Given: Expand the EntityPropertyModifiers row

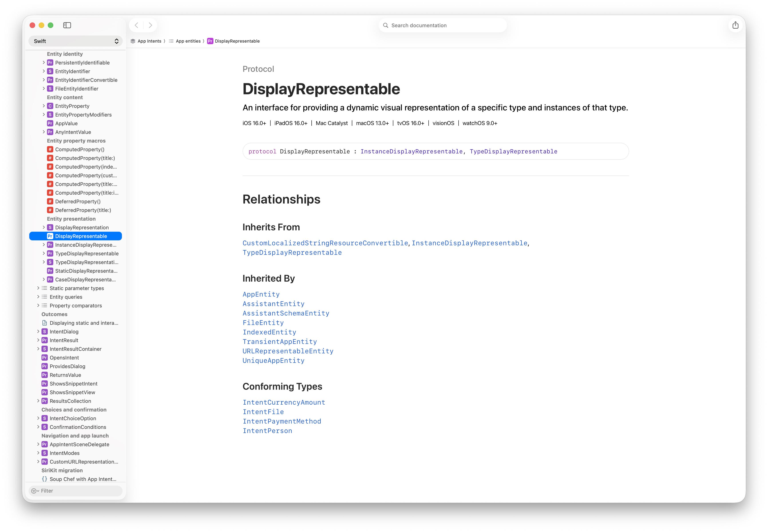Looking at the screenshot, I should [44, 114].
